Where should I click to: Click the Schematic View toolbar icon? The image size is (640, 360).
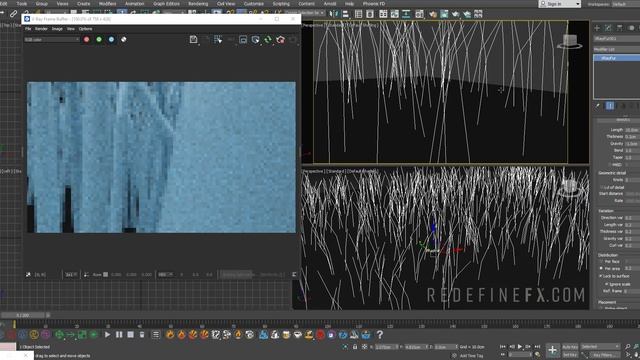406,14
